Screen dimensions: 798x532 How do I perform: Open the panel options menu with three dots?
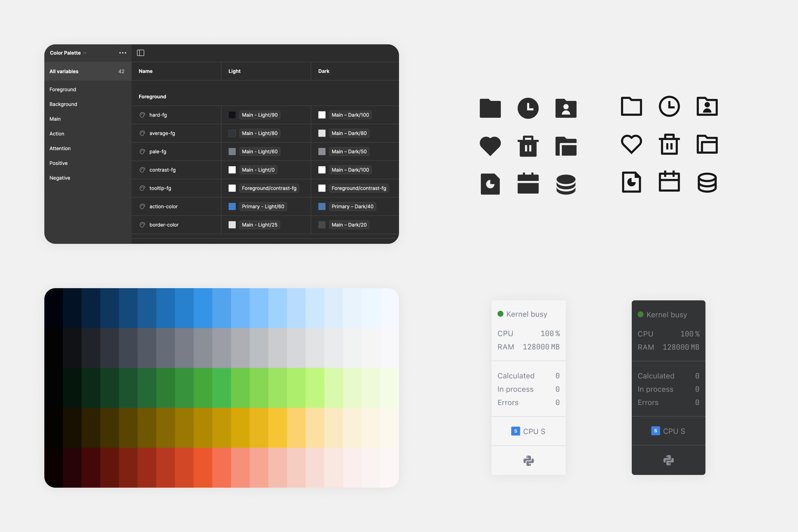(122, 53)
